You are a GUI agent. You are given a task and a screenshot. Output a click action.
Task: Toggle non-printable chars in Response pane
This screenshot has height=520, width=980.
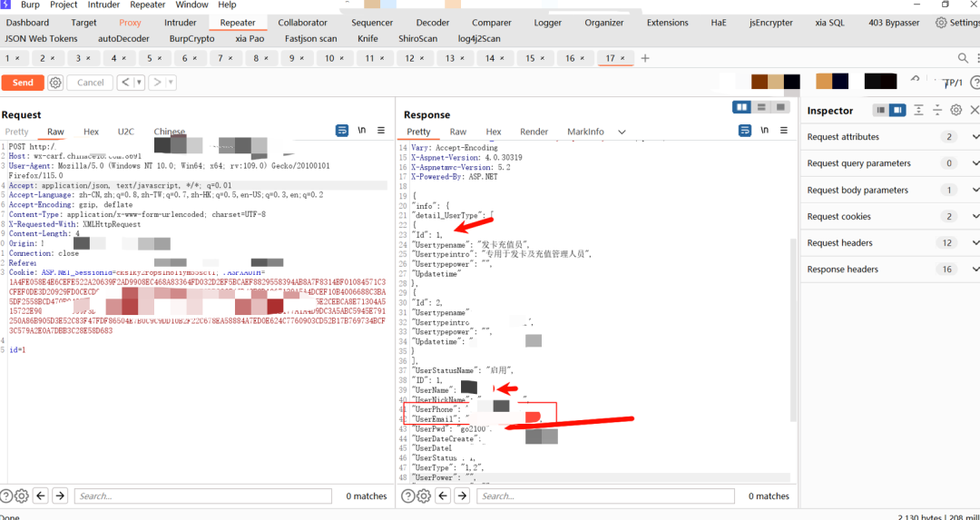(x=764, y=131)
